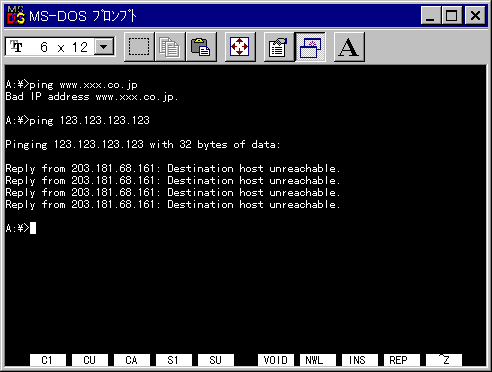This screenshot has height=372, width=492.
Task: Click the MS-DOS プロンプト title bar text
Action: point(83,16)
